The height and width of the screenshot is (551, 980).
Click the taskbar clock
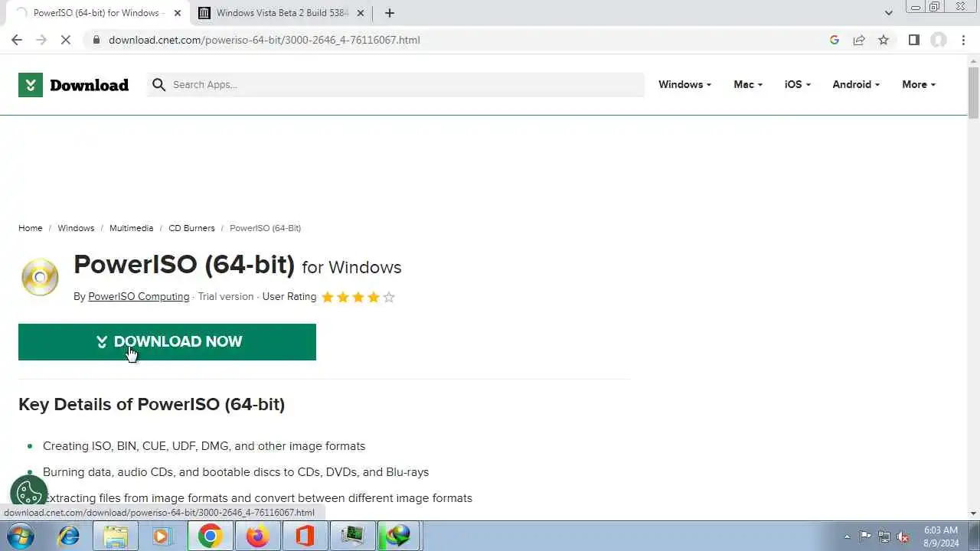pos(941,536)
